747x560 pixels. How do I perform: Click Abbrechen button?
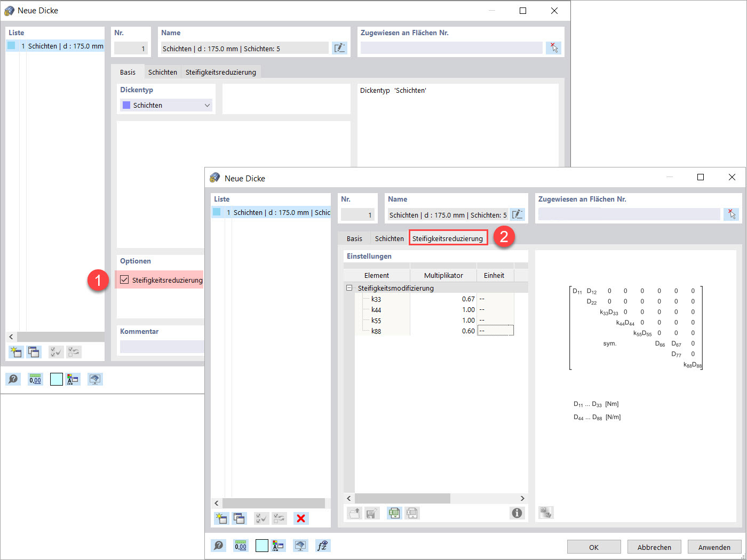tap(654, 547)
